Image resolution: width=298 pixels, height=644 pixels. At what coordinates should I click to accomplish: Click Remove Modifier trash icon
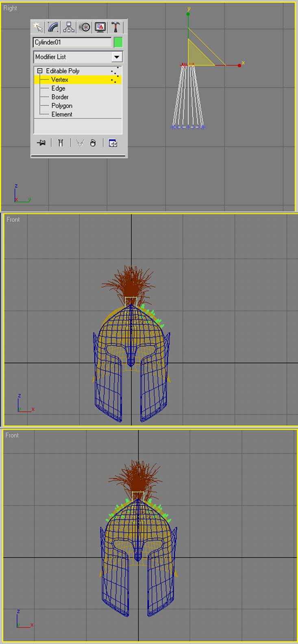93,143
